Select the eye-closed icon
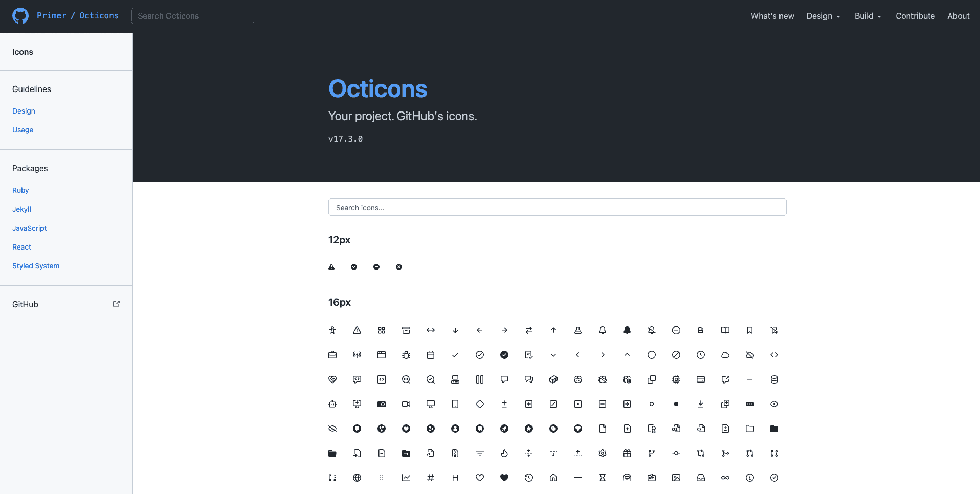 (332, 429)
